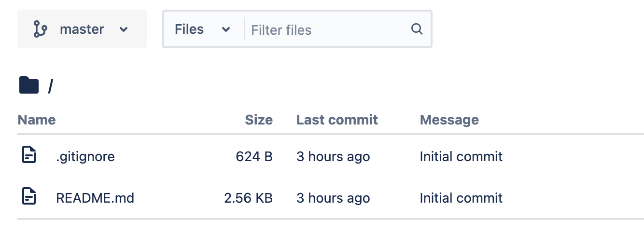Click the Name column header
Screen dimensions: 644x248
[x=37, y=120]
